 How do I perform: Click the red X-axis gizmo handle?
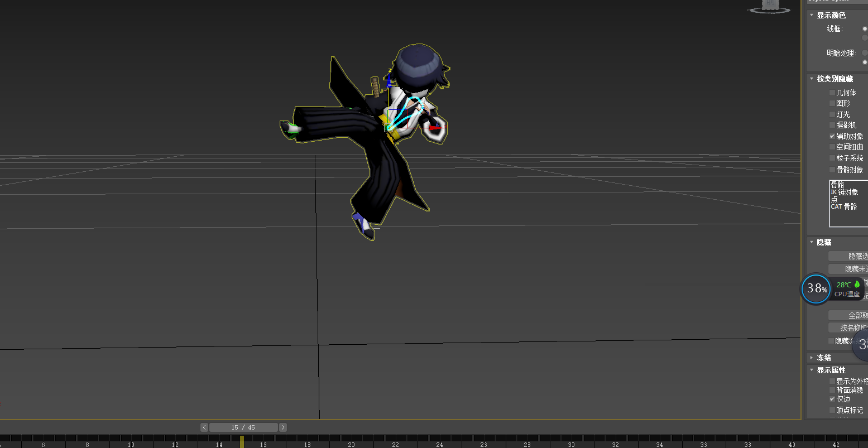coord(436,128)
